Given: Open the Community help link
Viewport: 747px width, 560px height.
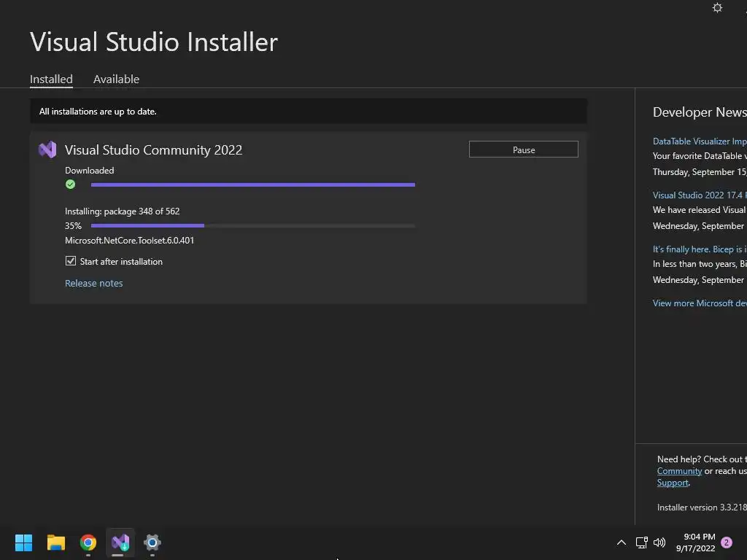Looking at the screenshot, I should pos(679,471).
